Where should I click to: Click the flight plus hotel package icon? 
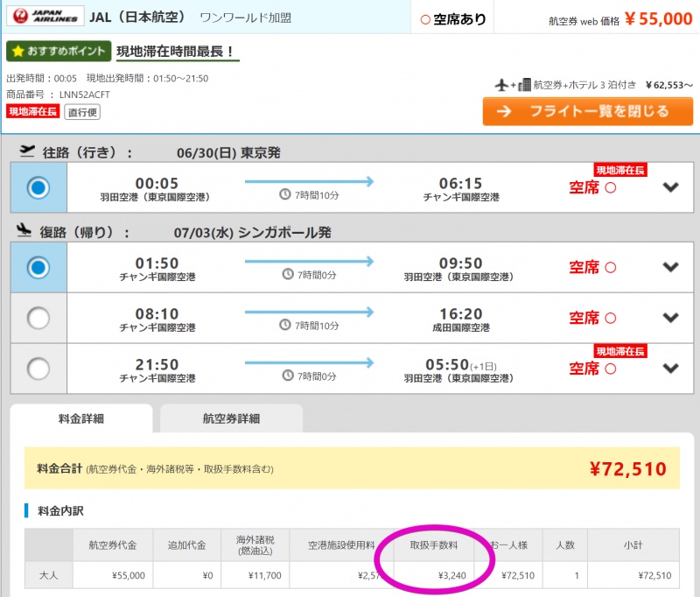pyautogui.click(x=514, y=85)
